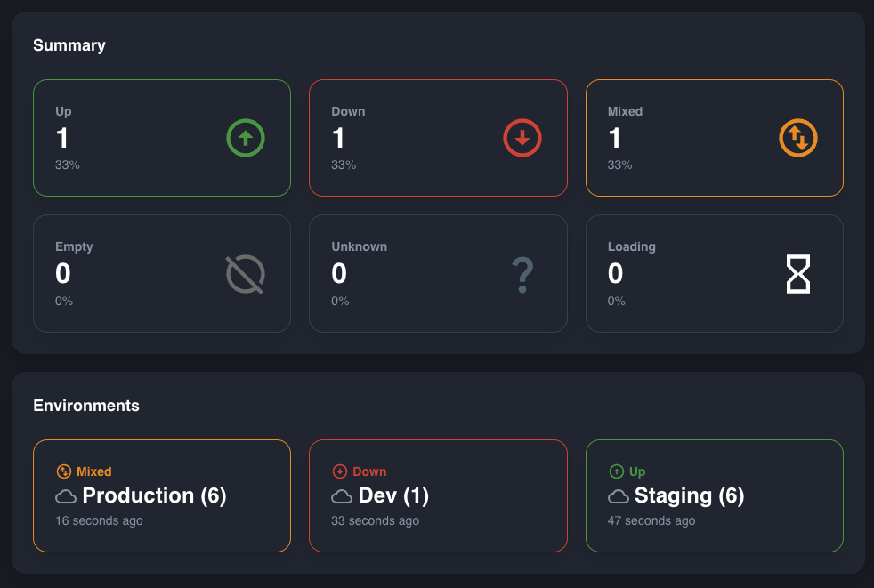Click the cloud icon beside Staging

[619, 496]
